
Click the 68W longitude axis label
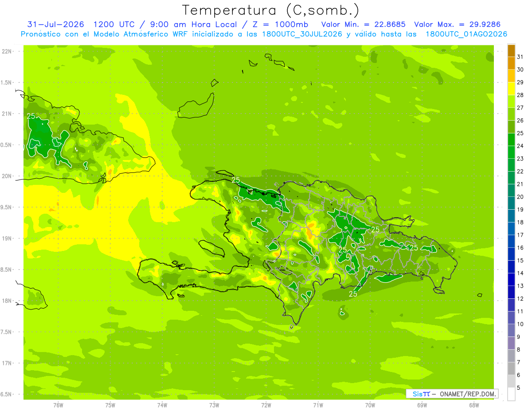click(x=474, y=405)
